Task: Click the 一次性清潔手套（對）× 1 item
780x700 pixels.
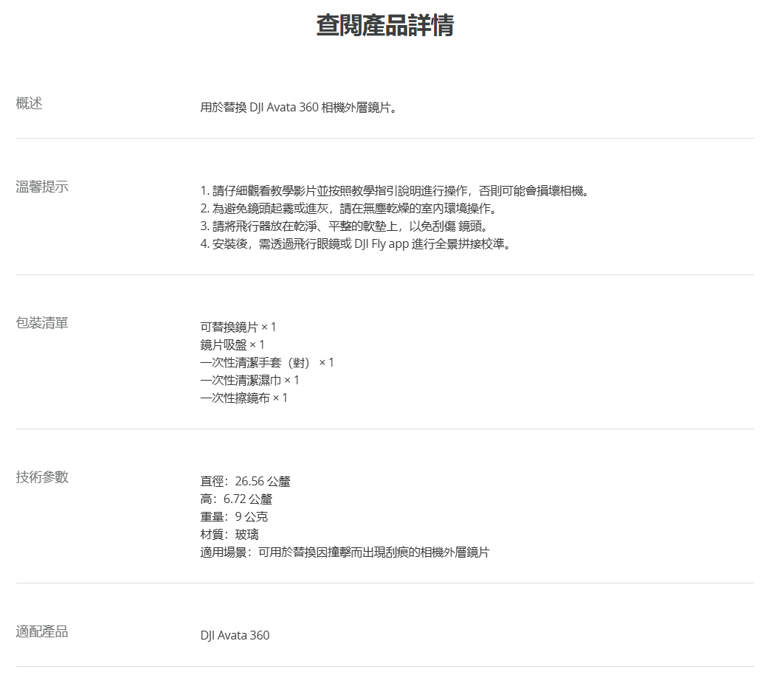Action: click(267, 363)
